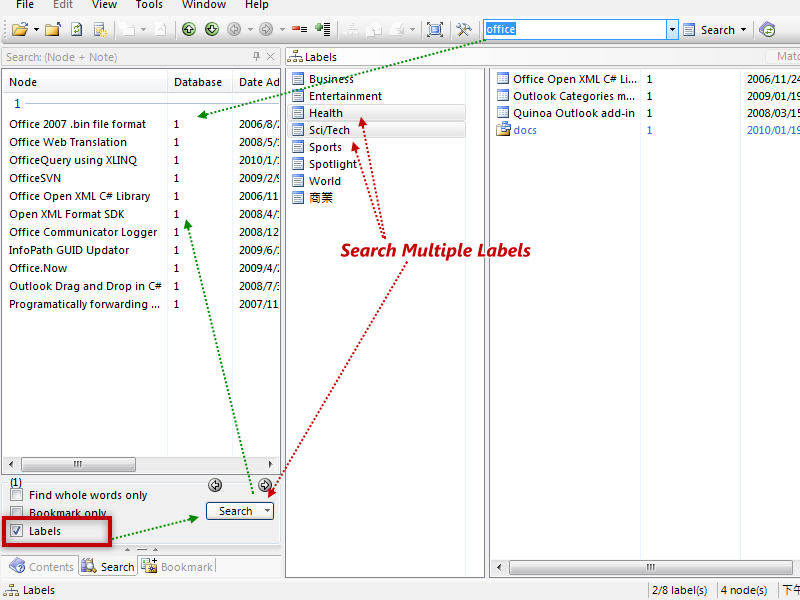This screenshot has width=800, height=600.
Task: Open the toolbar Search options arrow
Action: pos(743,30)
